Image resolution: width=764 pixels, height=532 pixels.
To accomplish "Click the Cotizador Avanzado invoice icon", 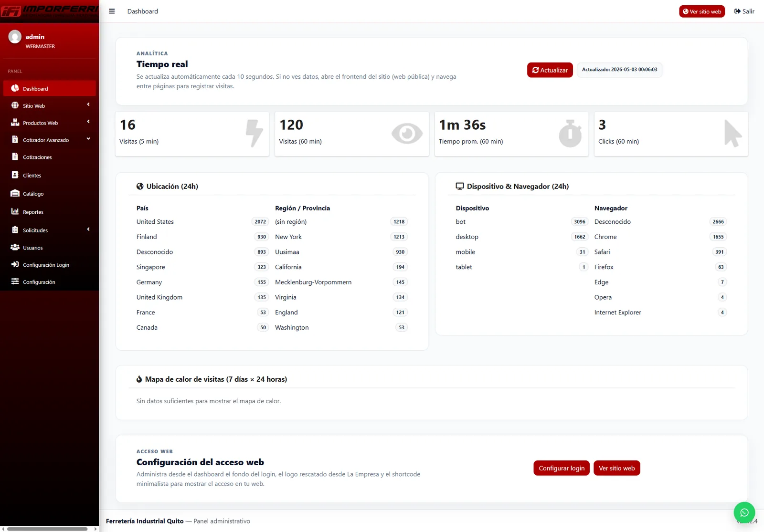I will 15,139.
